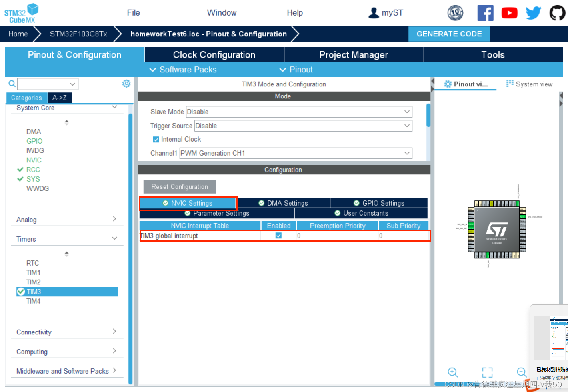Screen dimensions: 568x392
Task: Collapse the System Core category
Action: tap(67, 108)
